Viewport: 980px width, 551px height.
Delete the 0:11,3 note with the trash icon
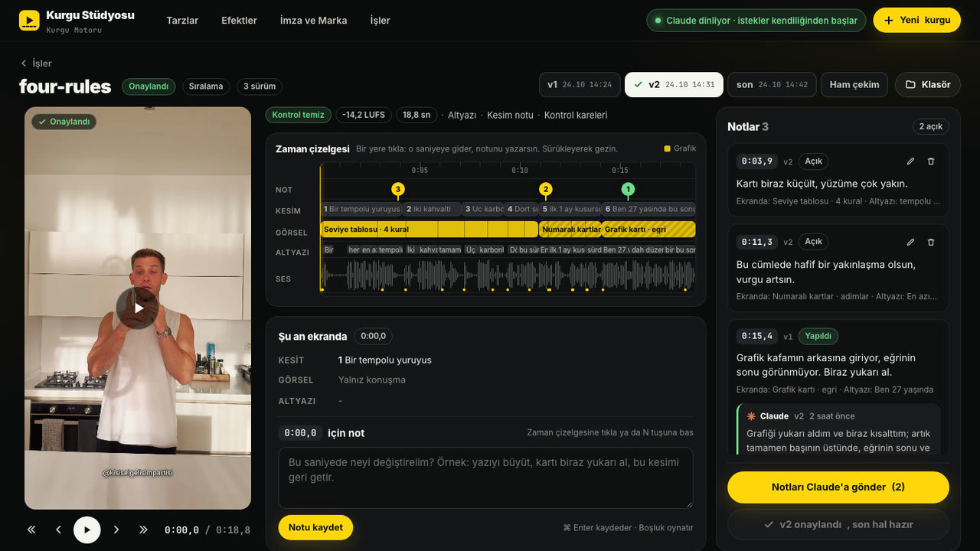pyautogui.click(x=931, y=242)
